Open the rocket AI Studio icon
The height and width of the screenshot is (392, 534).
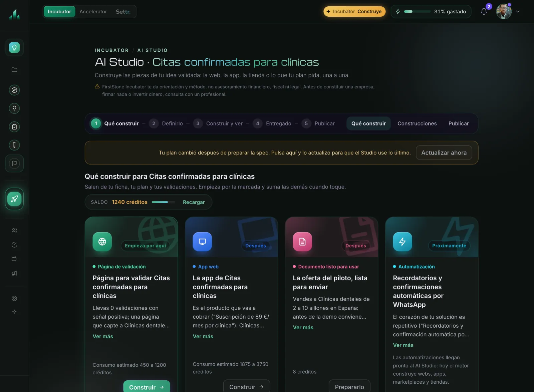click(14, 199)
